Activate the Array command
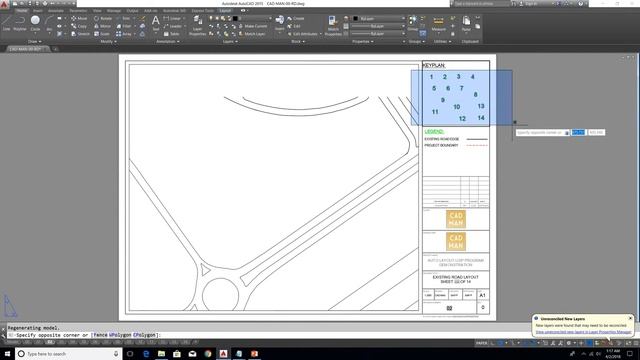Screen dimensions: 640x360 point(124,34)
